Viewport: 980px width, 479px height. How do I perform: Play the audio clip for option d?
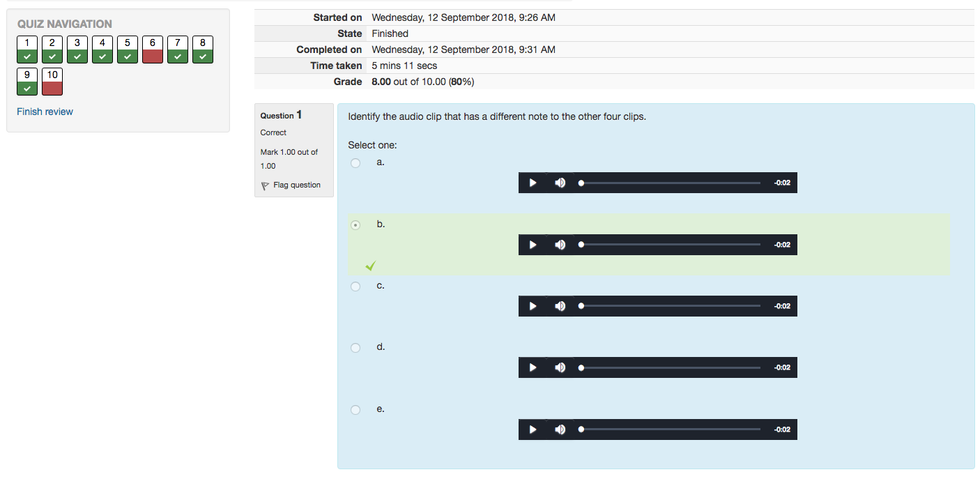click(x=533, y=367)
